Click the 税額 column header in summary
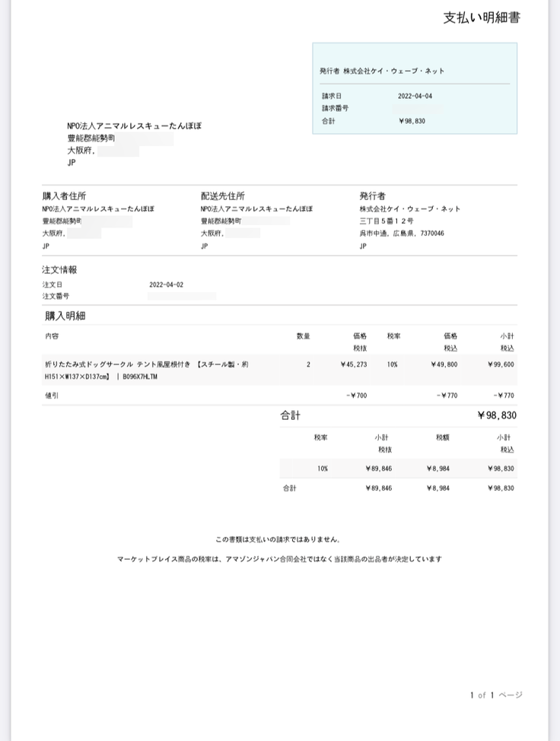The width and height of the screenshot is (560, 741). (x=442, y=438)
